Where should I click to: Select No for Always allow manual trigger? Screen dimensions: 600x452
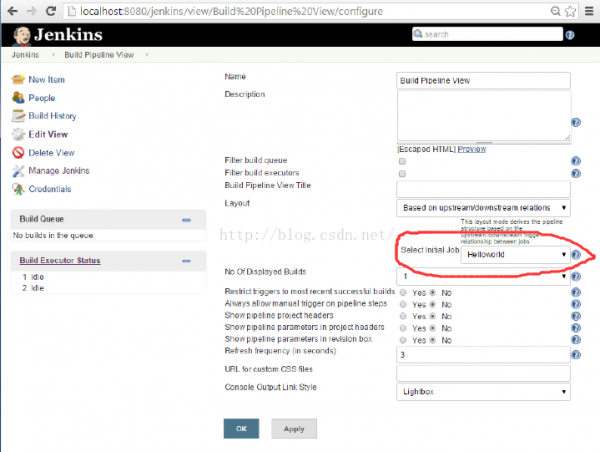tap(432, 304)
